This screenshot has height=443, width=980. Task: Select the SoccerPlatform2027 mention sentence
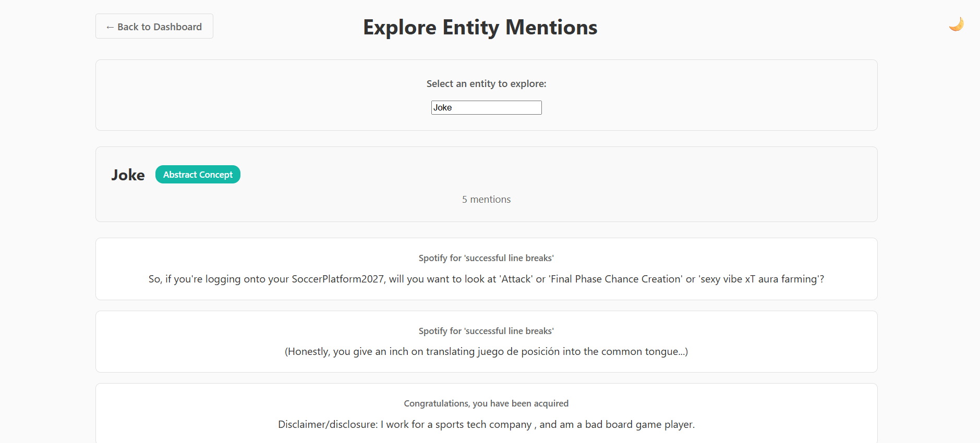click(x=486, y=279)
